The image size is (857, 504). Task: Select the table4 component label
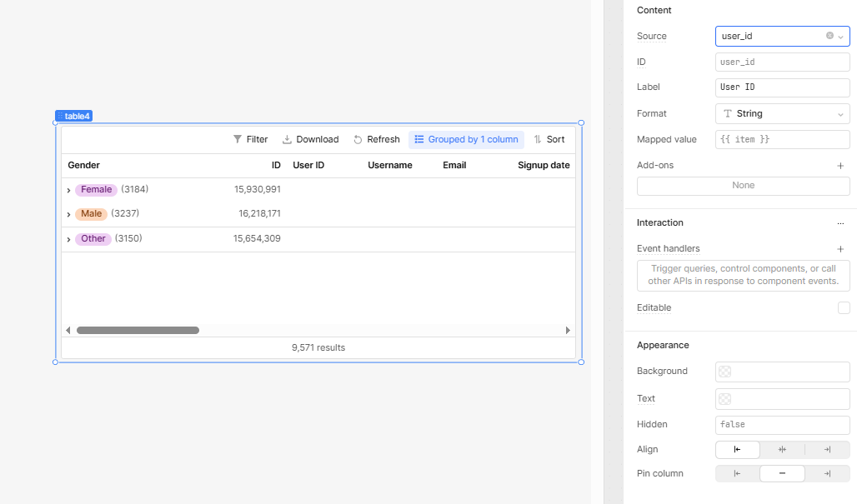pyautogui.click(x=74, y=116)
